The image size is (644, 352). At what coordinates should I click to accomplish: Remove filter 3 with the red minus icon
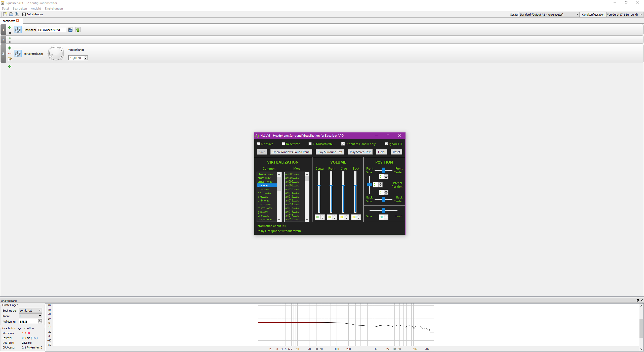click(x=10, y=54)
